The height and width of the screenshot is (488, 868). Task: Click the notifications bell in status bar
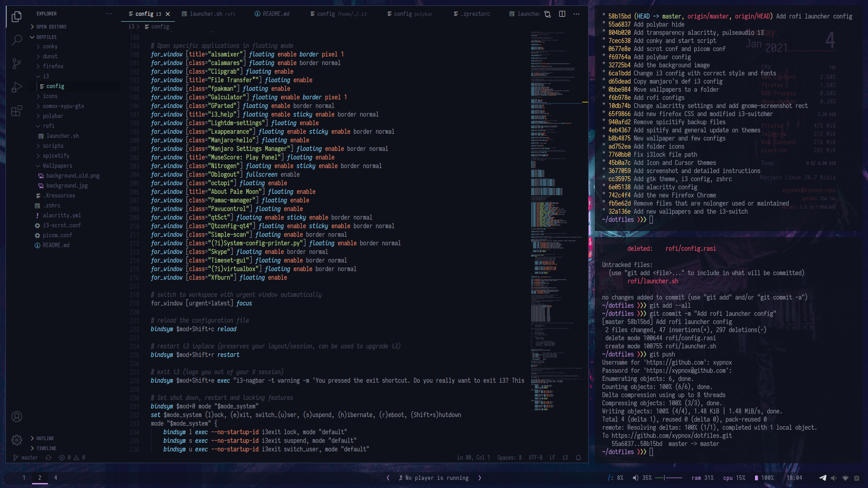578,458
